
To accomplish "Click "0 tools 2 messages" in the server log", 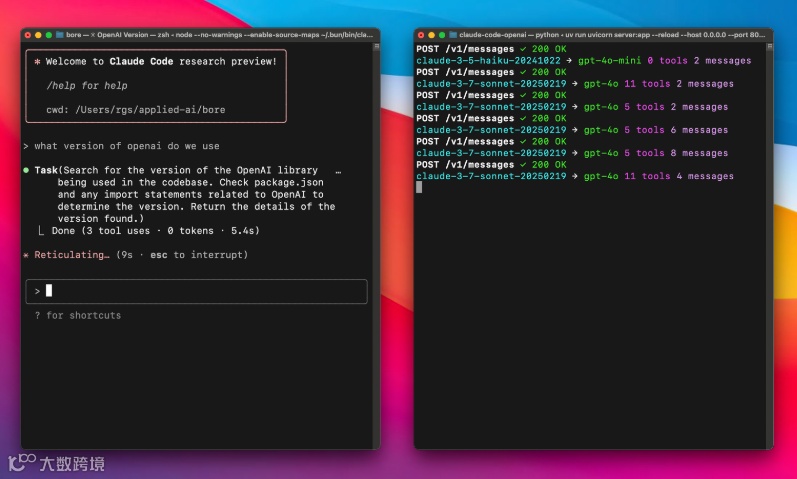I will [699, 61].
